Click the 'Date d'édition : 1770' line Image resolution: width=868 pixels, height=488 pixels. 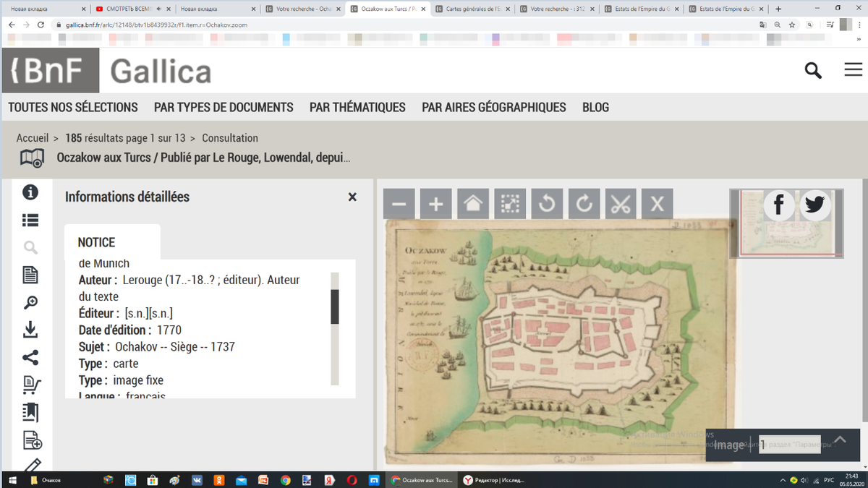coord(130,330)
